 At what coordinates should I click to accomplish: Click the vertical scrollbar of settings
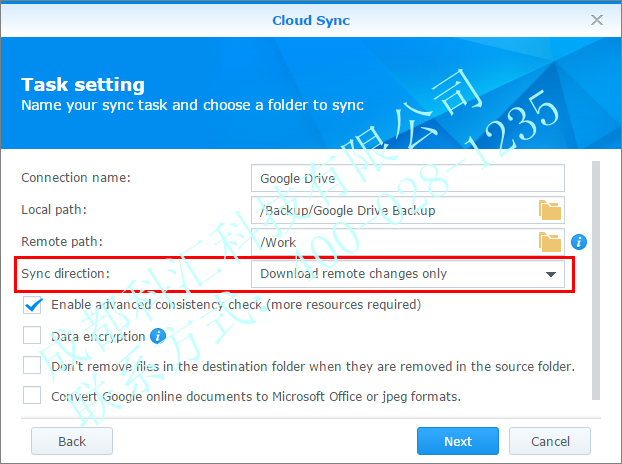(x=596, y=280)
